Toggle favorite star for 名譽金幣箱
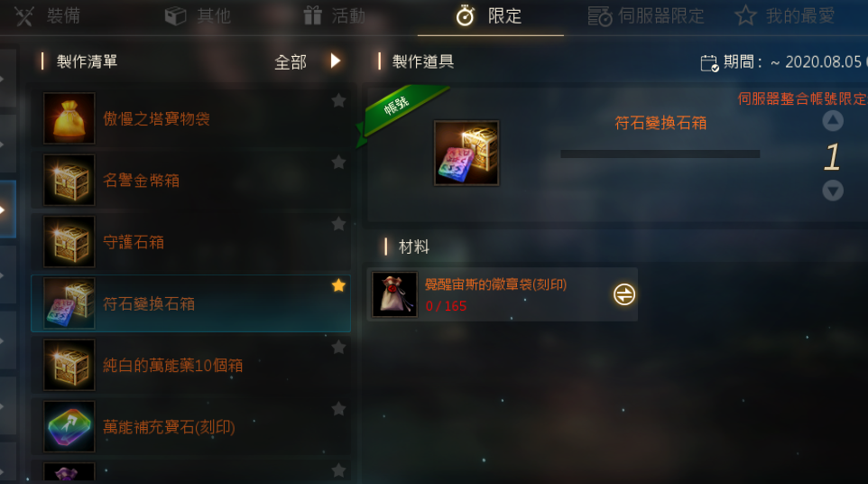The height and width of the screenshot is (484, 868). pos(338,163)
